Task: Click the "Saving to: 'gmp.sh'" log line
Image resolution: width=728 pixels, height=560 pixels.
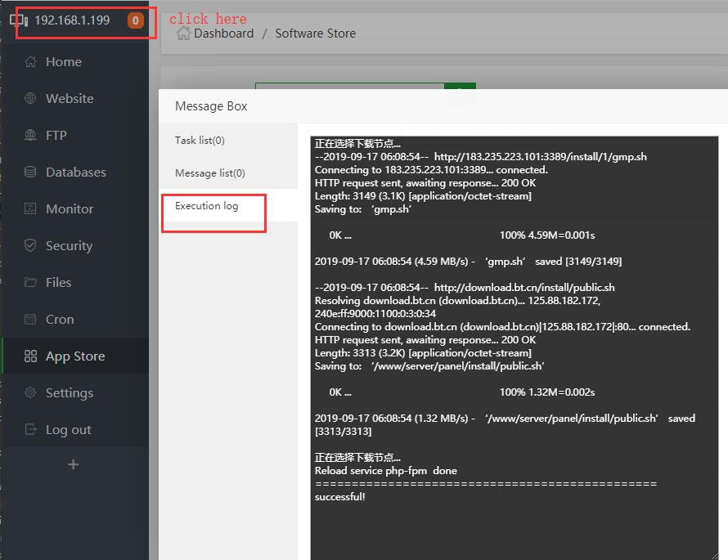Action: pyautogui.click(x=363, y=209)
